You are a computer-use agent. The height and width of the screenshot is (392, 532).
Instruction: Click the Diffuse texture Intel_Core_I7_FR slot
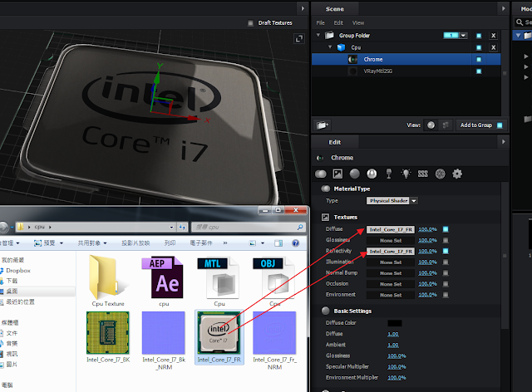click(x=391, y=229)
